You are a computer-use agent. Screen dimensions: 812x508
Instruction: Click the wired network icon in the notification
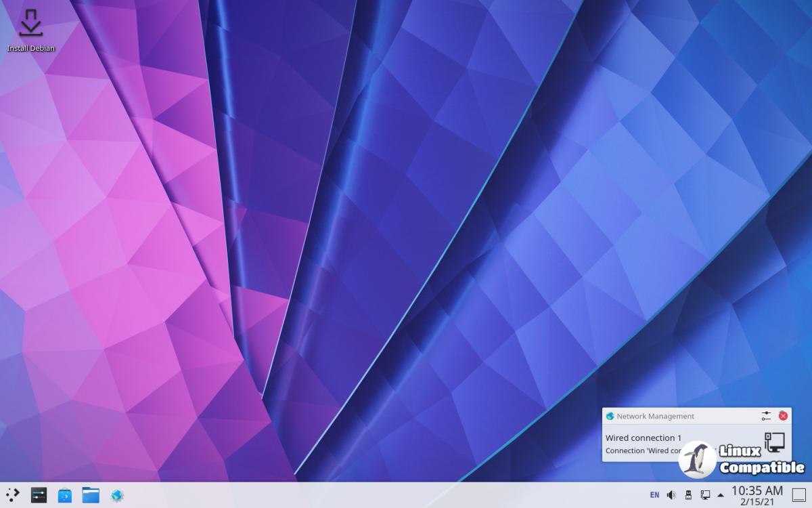pos(774,442)
